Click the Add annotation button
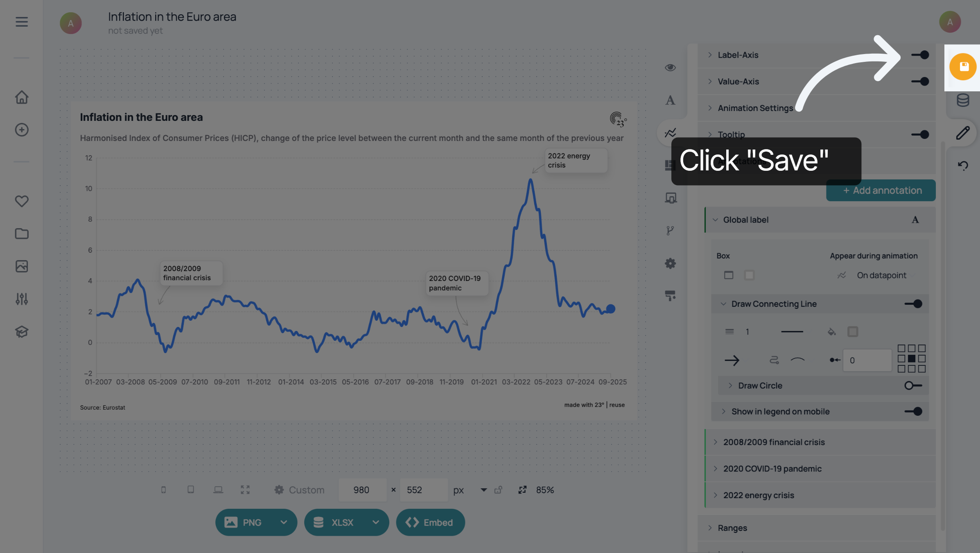980x553 pixels. click(881, 190)
